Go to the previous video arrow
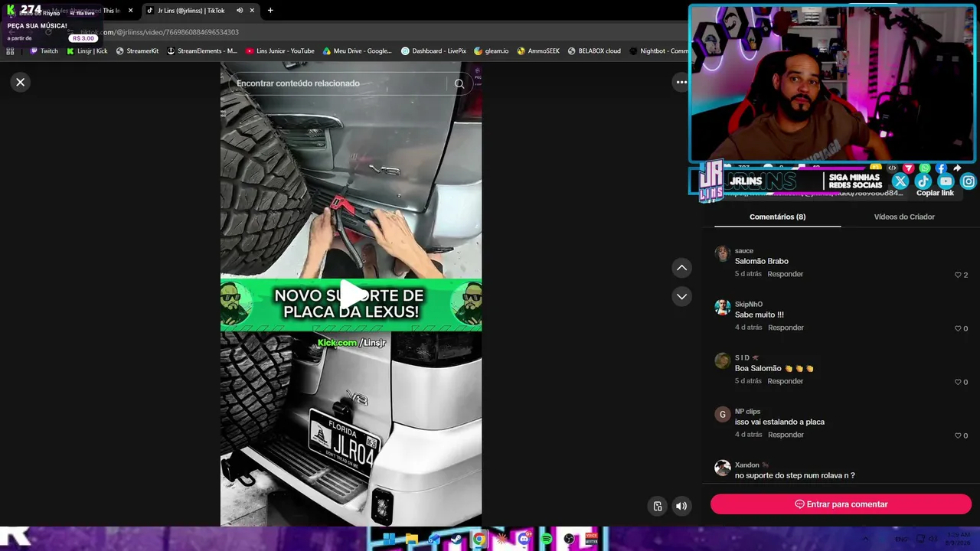The height and width of the screenshot is (551, 980). (681, 268)
